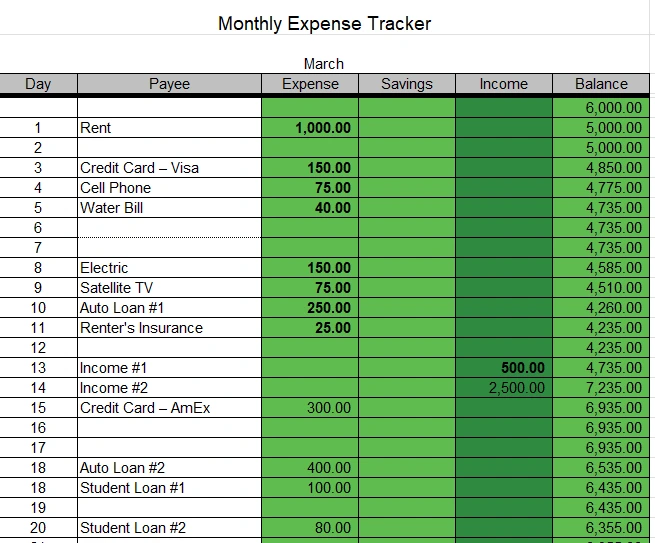
Task: Click the "Electric" payee cell
Action: tap(170, 268)
